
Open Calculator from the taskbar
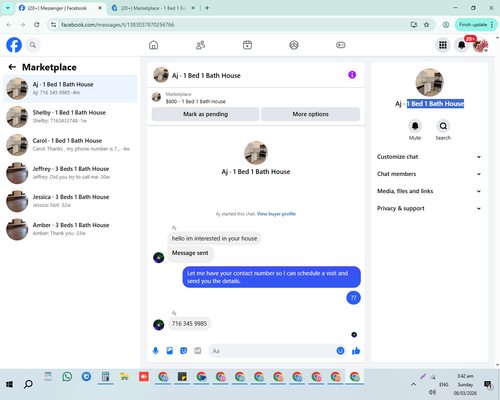105,377
